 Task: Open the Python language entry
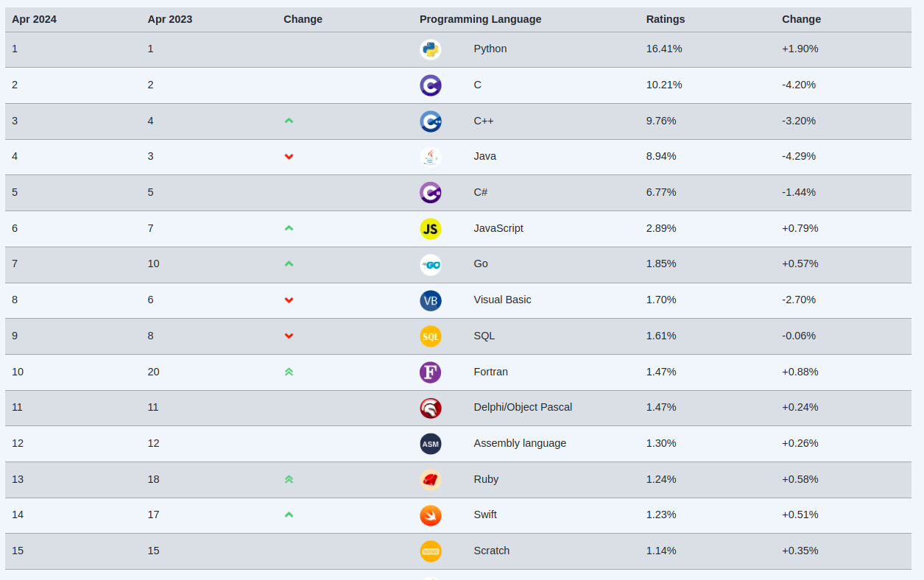tap(490, 49)
